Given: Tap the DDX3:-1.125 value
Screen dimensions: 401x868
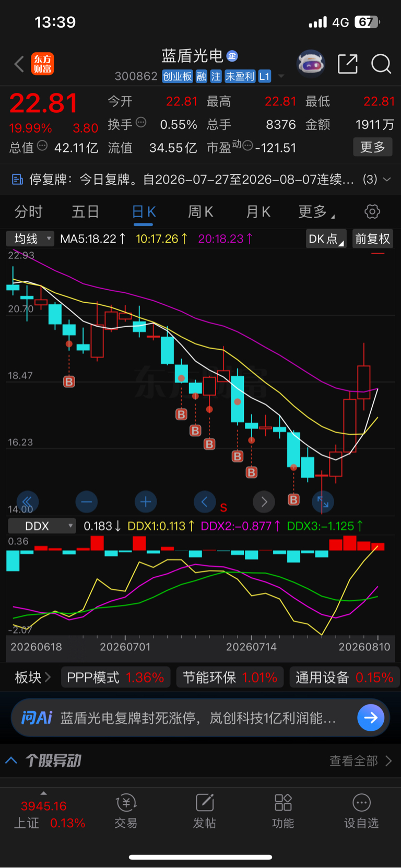Looking at the screenshot, I should point(325,526).
